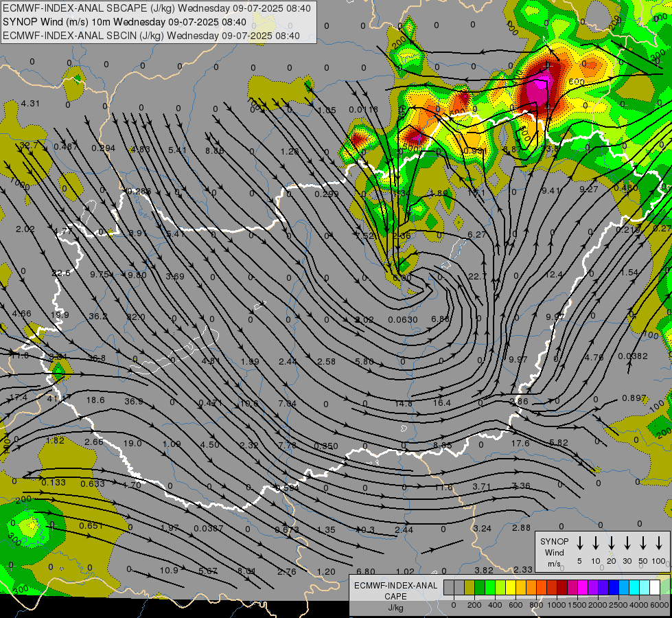Click the 'ECMWF-INDEX-ANAL' legend label

point(395,586)
